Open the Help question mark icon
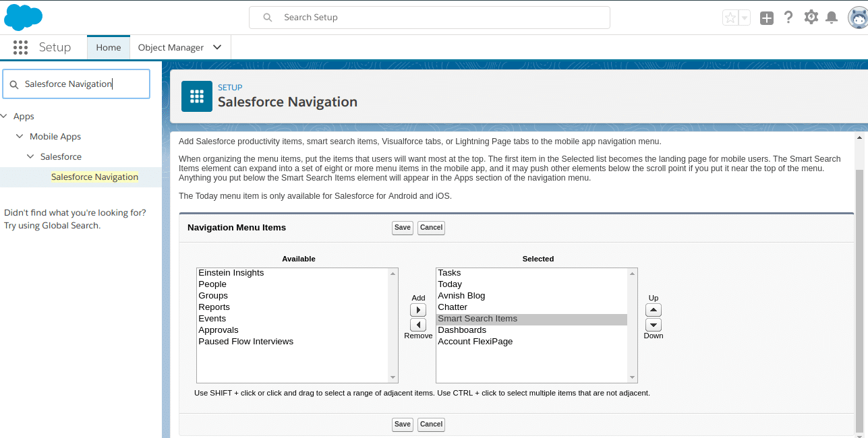Viewport: 868px width, 438px height. coord(788,18)
